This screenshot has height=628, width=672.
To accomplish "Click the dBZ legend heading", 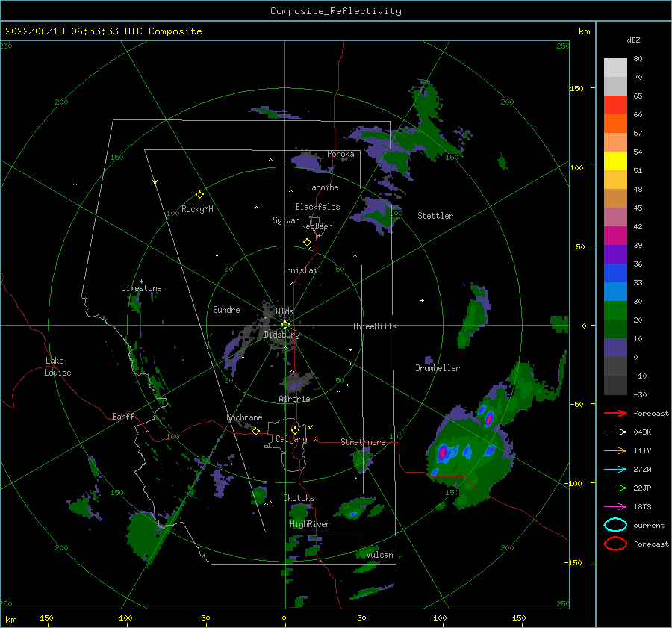I will click(x=633, y=40).
